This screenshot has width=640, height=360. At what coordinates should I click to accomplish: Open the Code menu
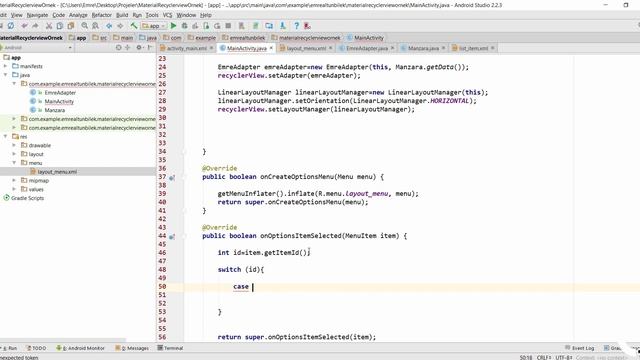pyautogui.click(x=58, y=15)
